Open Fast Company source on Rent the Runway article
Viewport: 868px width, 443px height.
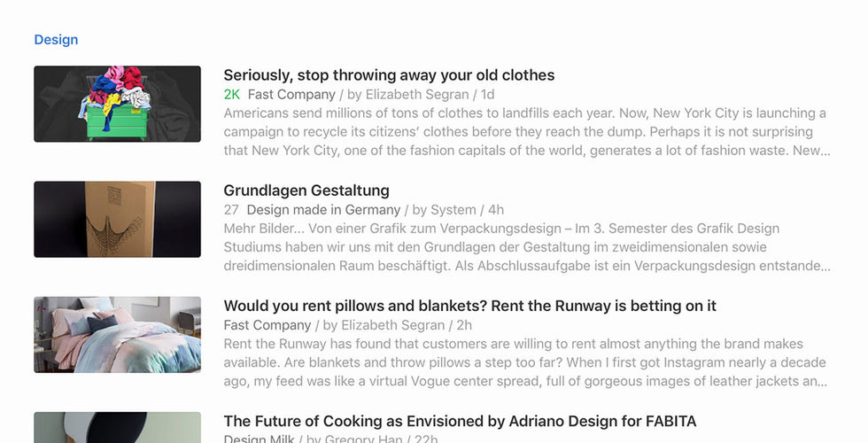click(x=267, y=325)
